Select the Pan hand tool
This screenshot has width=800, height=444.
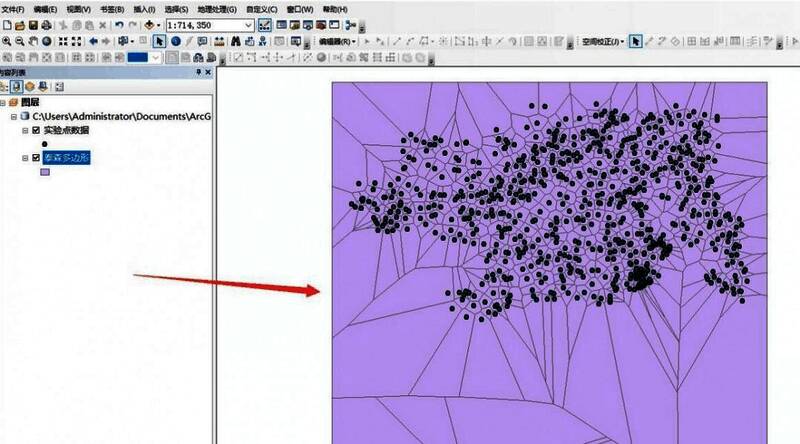[x=34, y=41]
